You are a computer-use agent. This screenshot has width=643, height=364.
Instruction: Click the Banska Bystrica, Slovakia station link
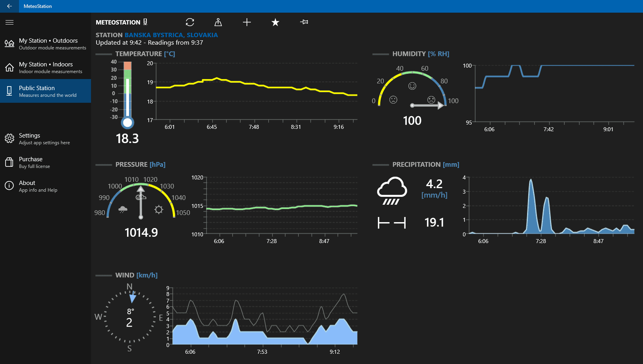click(171, 35)
